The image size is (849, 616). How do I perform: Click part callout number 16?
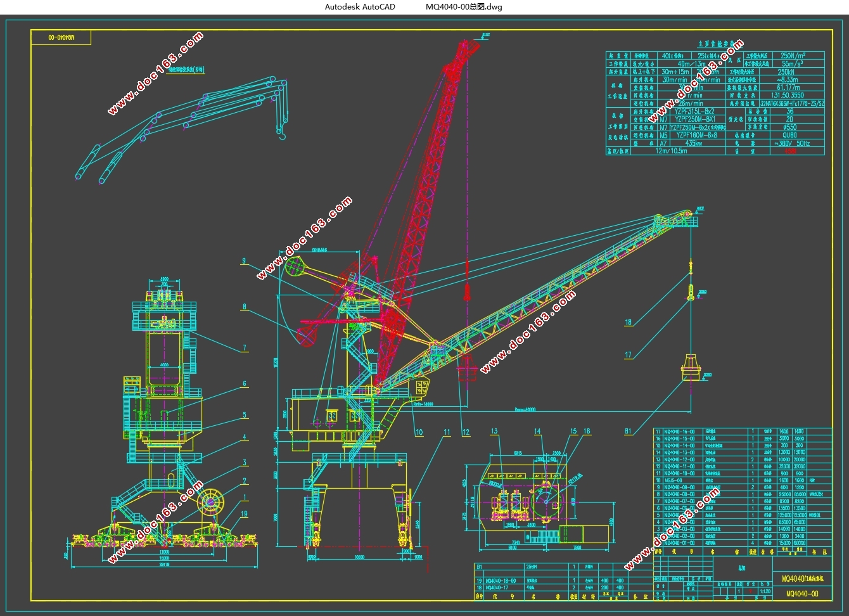click(x=587, y=432)
